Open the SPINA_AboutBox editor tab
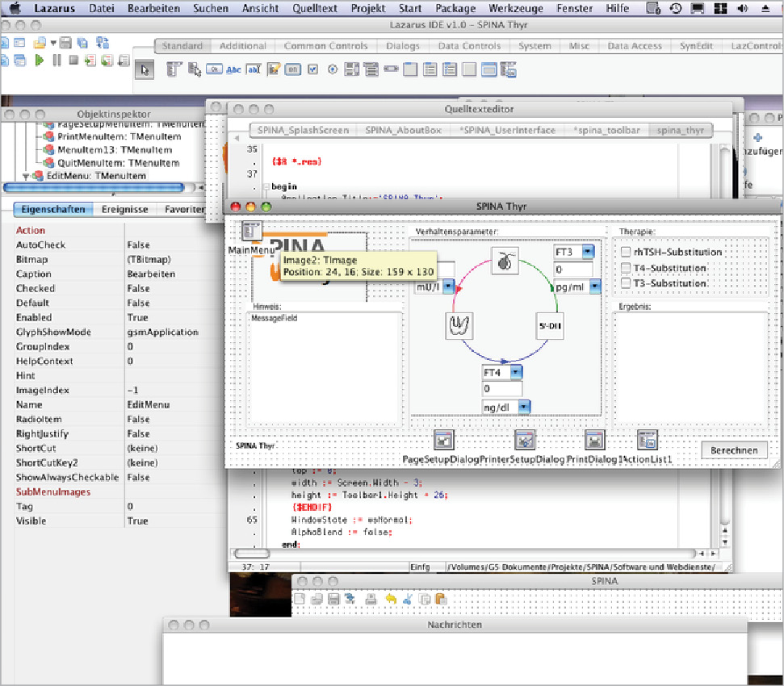 pyautogui.click(x=402, y=130)
